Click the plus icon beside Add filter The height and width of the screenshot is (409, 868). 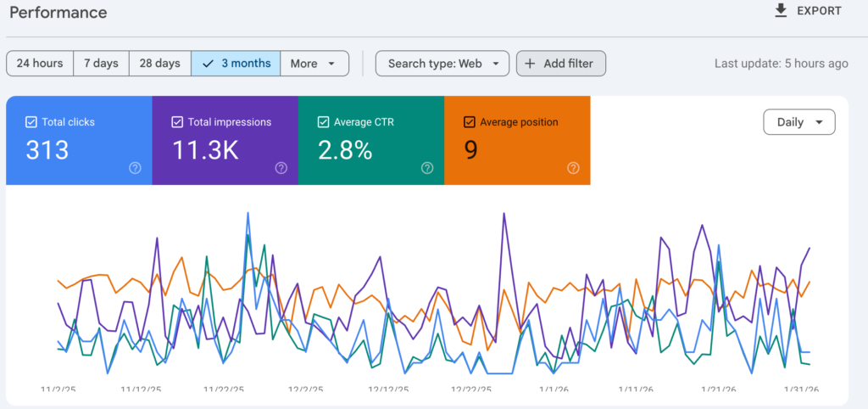click(x=531, y=64)
